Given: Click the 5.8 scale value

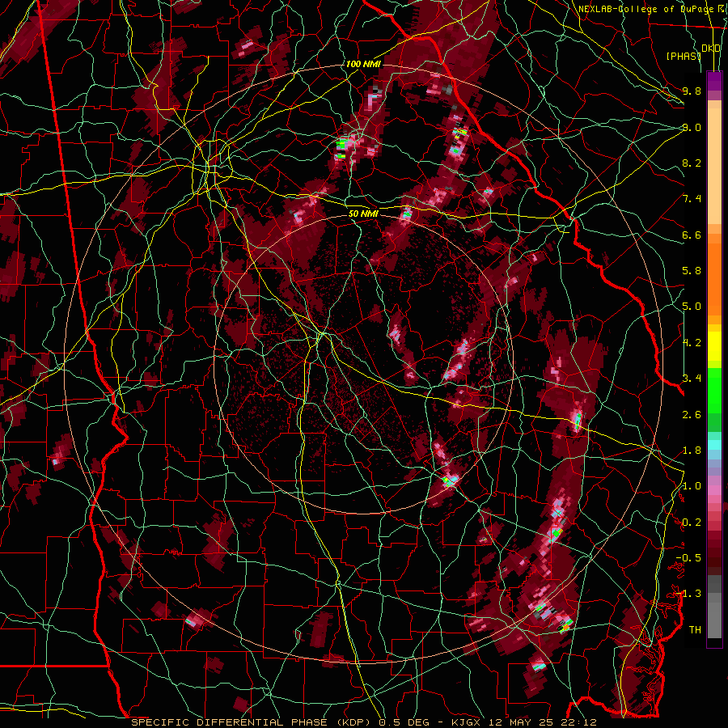Looking at the screenshot, I should [x=692, y=271].
